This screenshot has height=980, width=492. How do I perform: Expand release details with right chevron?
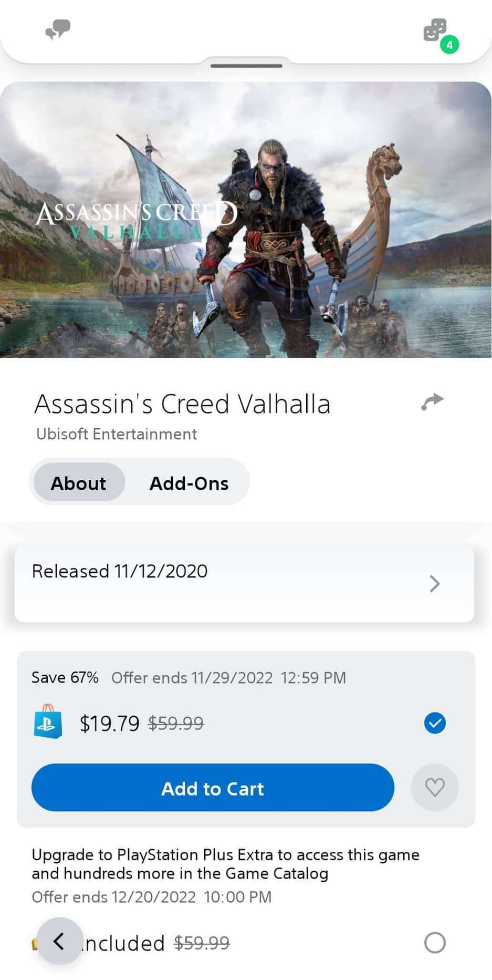434,584
